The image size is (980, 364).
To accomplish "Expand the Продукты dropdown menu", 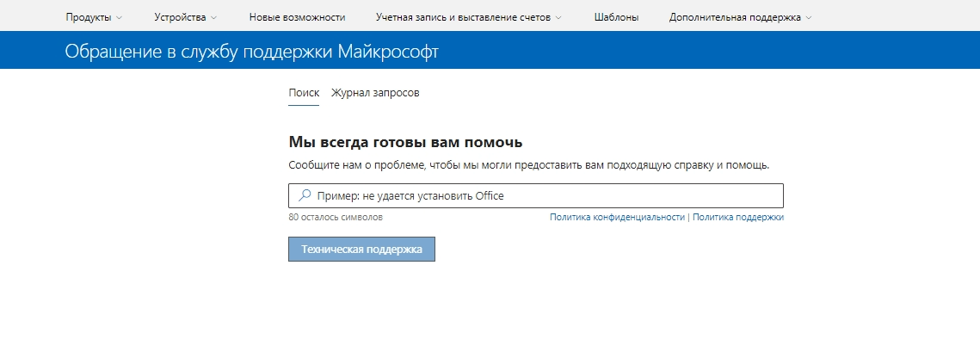I will (x=94, y=17).
